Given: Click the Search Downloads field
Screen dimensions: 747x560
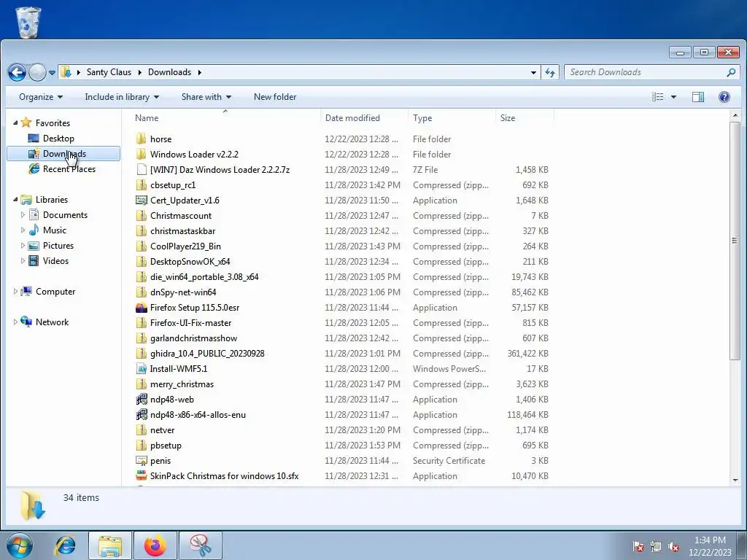Looking at the screenshot, I should 646,72.
